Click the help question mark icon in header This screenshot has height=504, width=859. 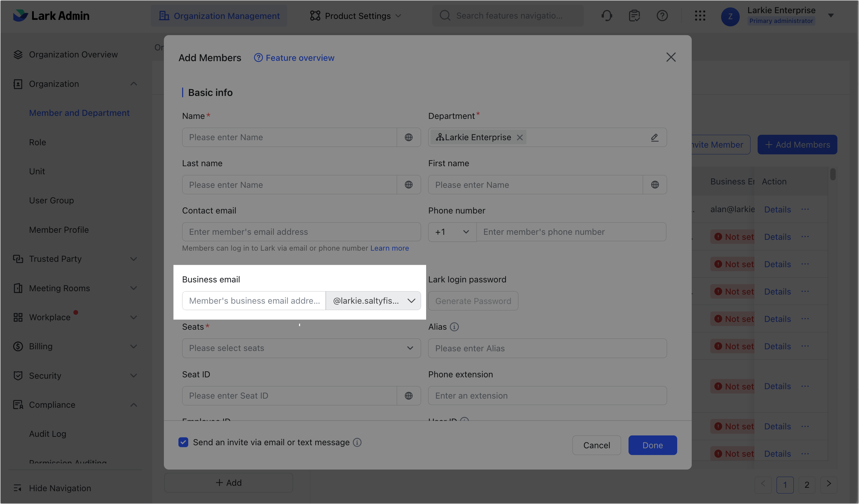(662, 16)
